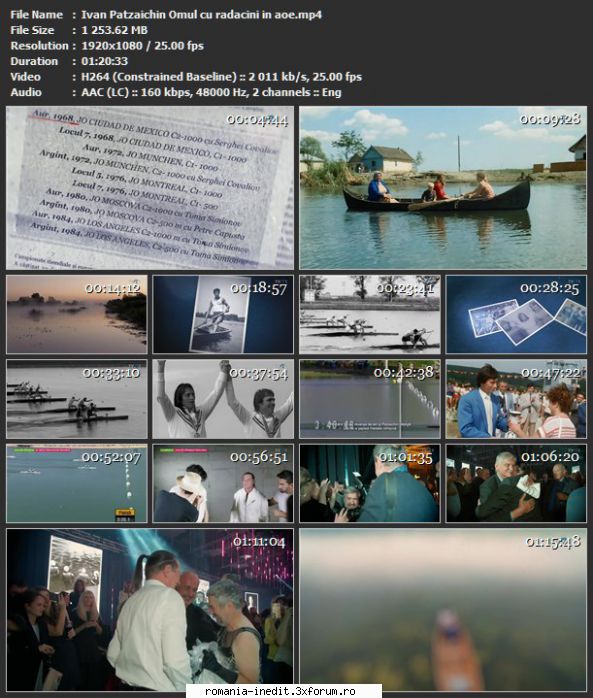Select the raised arms thumbnail at 00:37:54
The image size is (593, 698).
pyautogui.click(x=223, y=399)
